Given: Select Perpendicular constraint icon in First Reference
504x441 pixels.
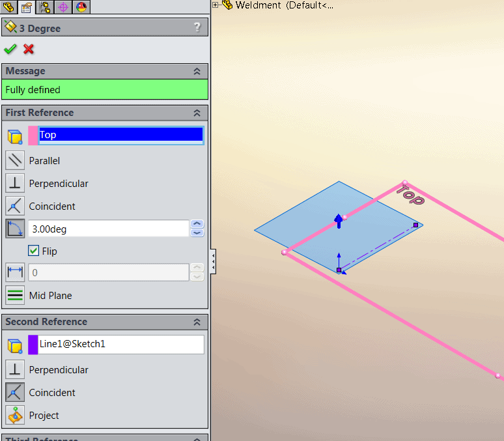Looking at the screenshot, I should (x=15, y=183).
